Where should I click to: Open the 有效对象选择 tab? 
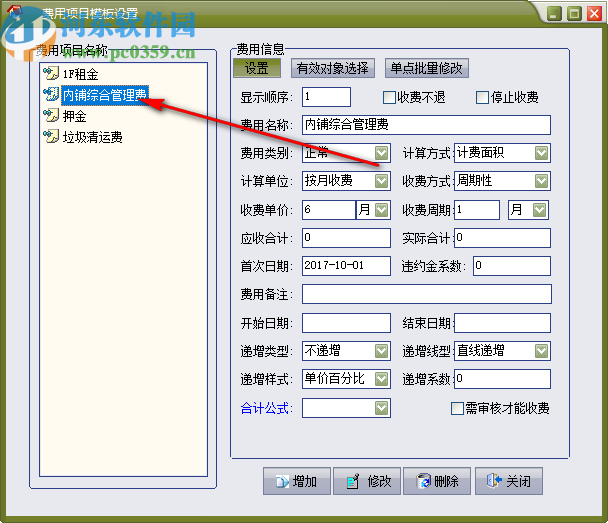333,68
